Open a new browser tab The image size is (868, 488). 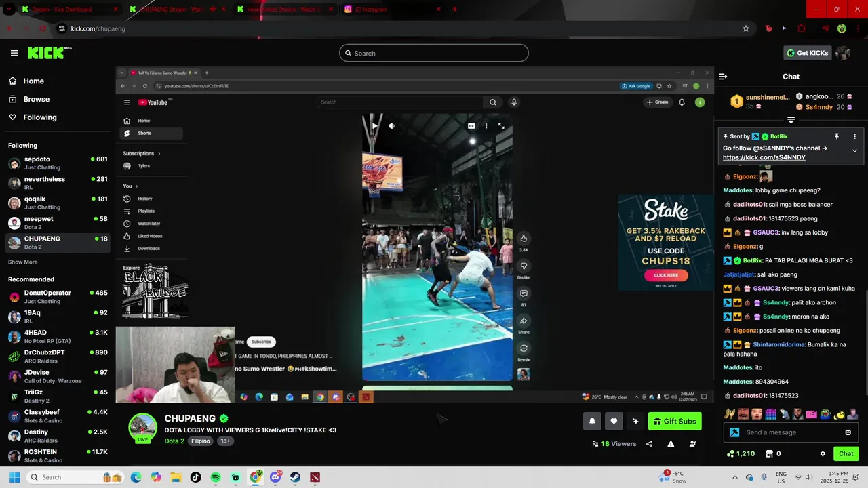coord(454,9)
